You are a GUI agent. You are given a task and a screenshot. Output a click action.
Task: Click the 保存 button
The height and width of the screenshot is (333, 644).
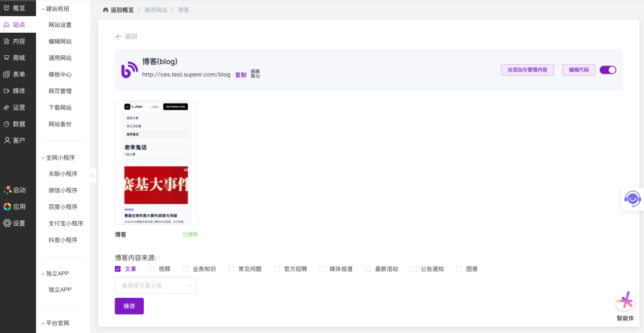coord(129,306)
